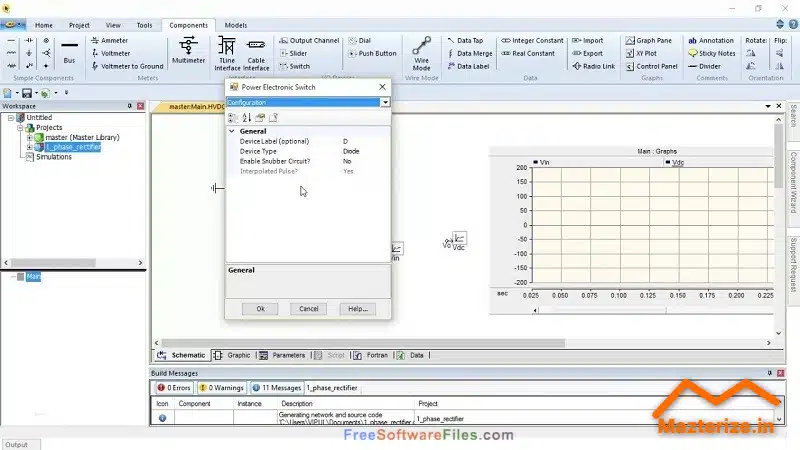This screenshot has height=450, width=800.
Task: Insert a Data Tap
Action: (465, 40)
